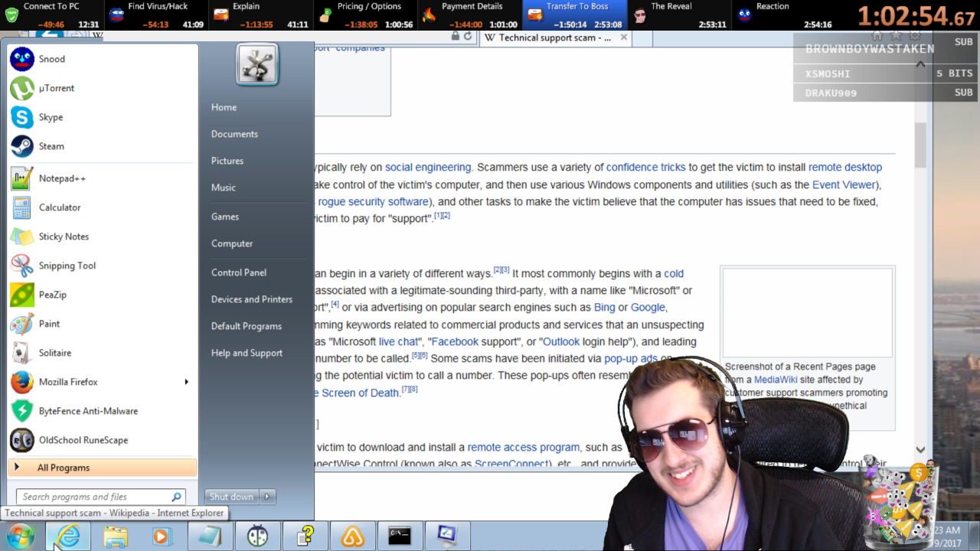Open Control Panel
The height and width of the screenshot is (551, 980).
(x=239, y=272)
